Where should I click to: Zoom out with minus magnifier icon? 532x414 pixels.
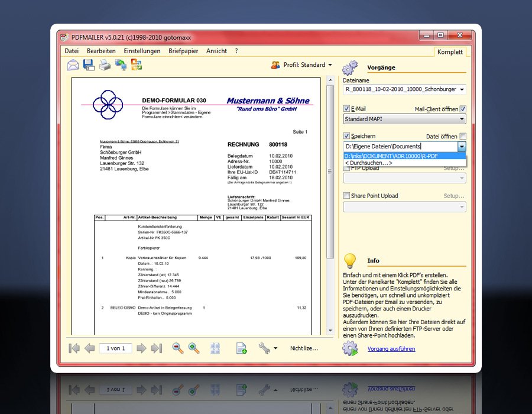click(178, 348)
